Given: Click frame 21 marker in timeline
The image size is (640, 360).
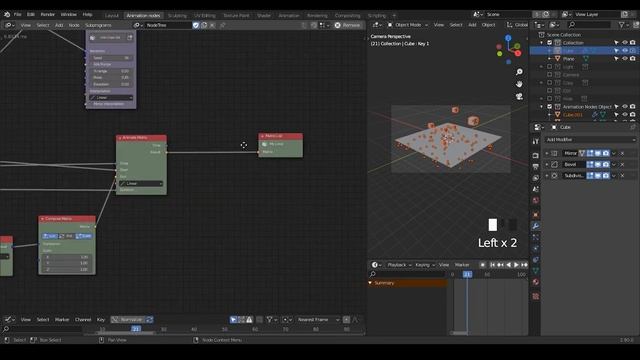Looking at the screenshot, I should tap(467, 274).
